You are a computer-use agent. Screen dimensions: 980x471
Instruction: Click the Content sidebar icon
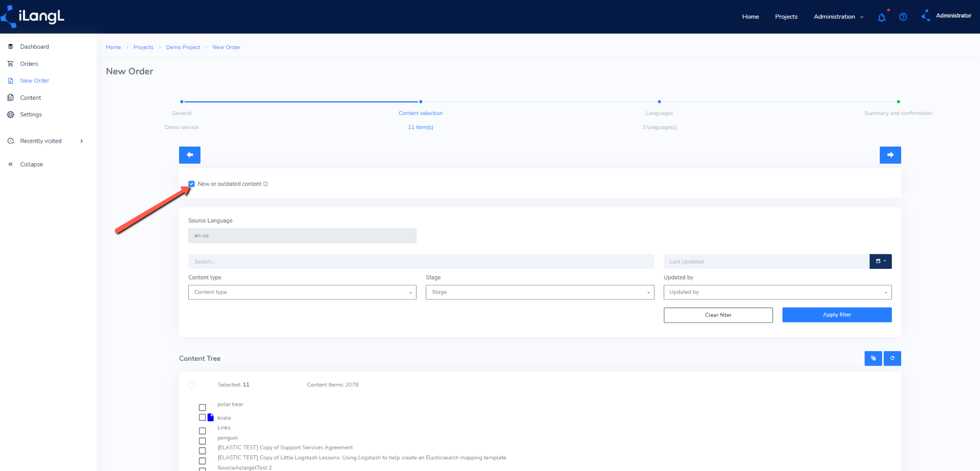click(11, 97)
